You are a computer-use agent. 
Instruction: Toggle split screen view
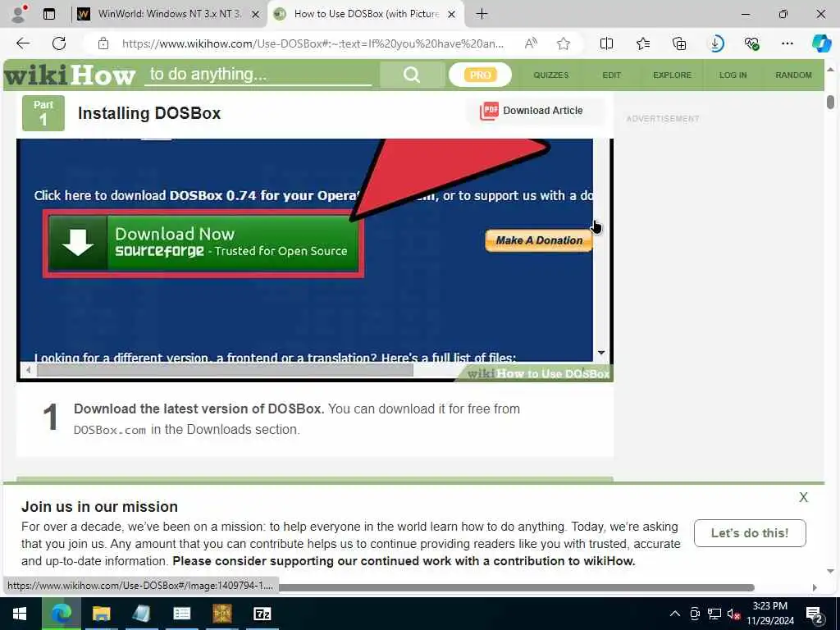[606, 43]
